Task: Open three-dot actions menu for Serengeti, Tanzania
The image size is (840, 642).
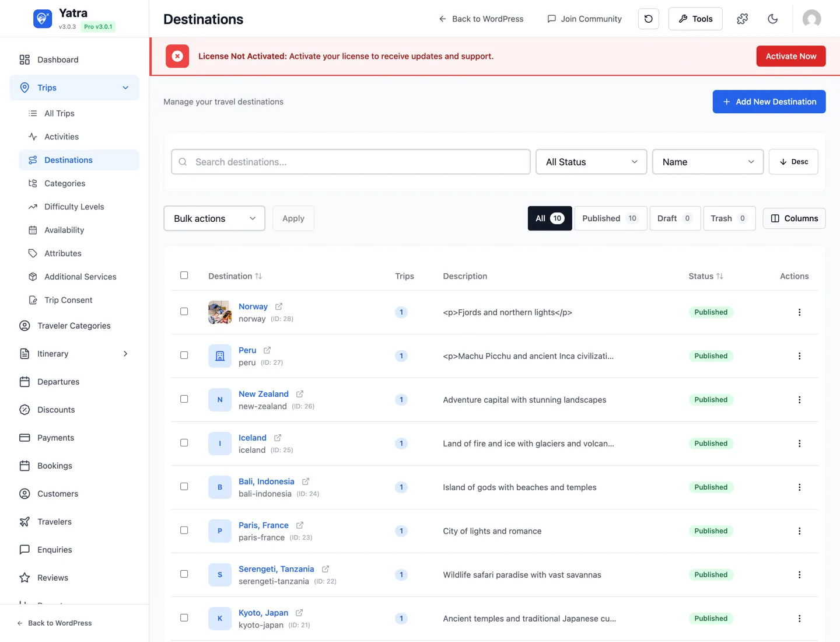Action: coord(799,575)
